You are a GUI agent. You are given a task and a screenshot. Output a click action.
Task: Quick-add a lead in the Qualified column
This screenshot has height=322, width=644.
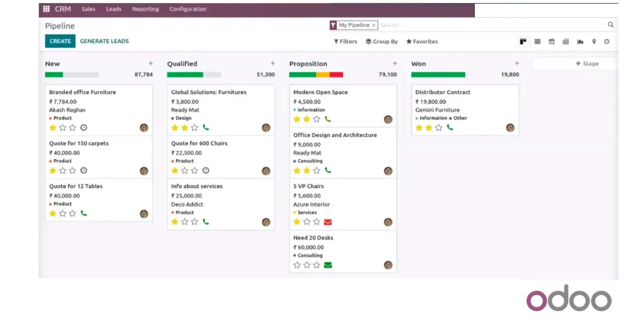273,63
